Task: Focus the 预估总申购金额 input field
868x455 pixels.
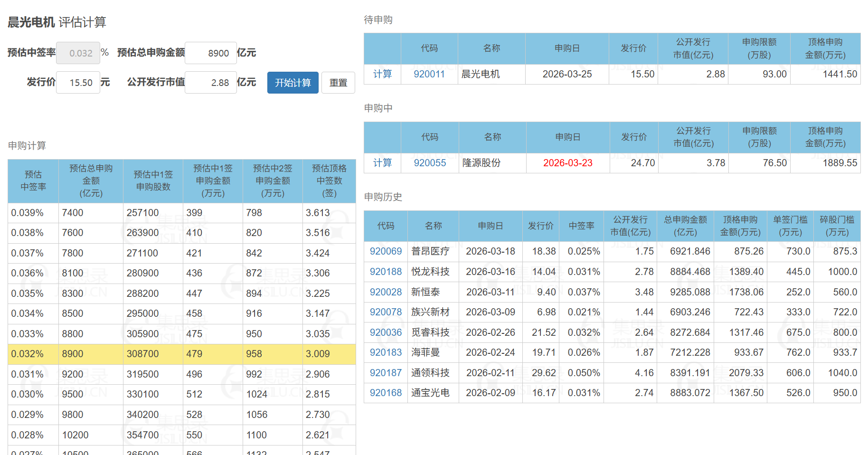Action: coord(211,53)
